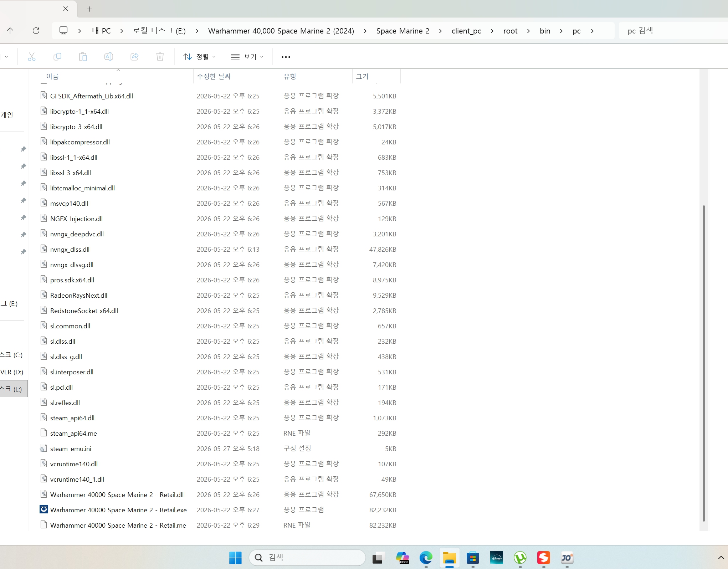Select the (C:) drive in sidebar

11,355
